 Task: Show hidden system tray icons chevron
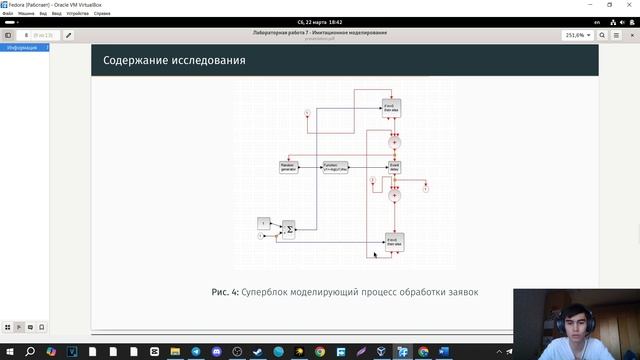(x=499, y=351)
